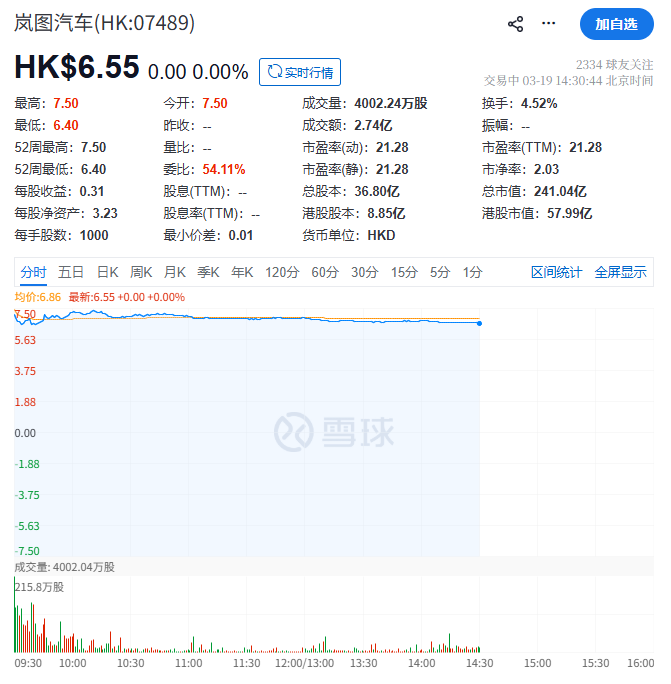Click the 14:30 time axis label
The image size is (671, 684).
(x=479, y=663)
